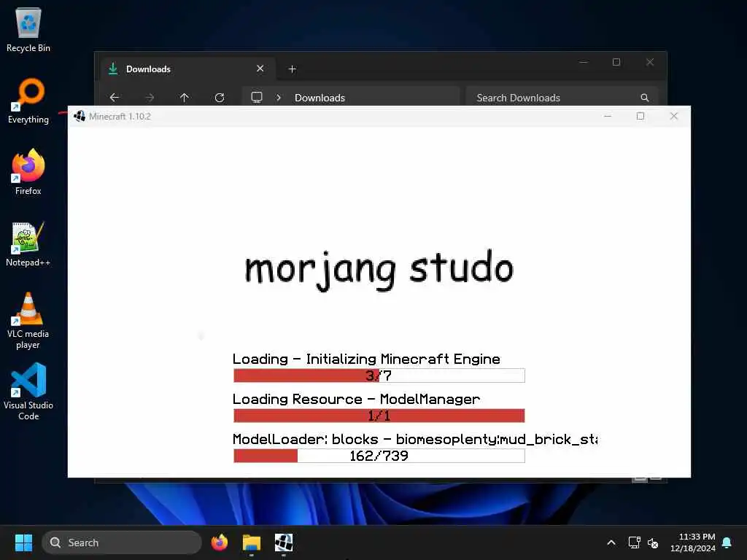Click the 'Minecraft 1.10.2' window title
Viewport: 747px width, 560px height.
point(120,116)
